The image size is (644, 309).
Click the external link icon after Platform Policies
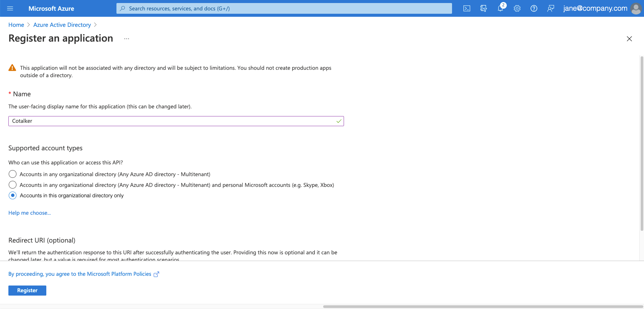(156, 274)
